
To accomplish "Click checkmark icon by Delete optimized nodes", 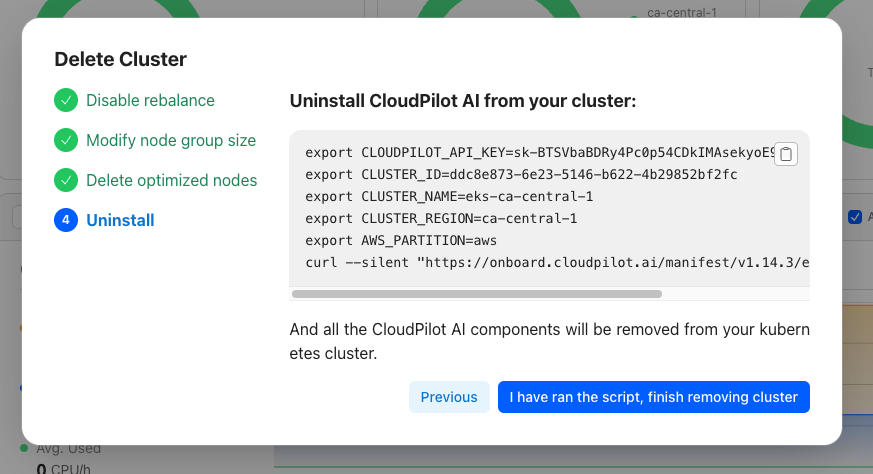I will [x=66, y=180].
